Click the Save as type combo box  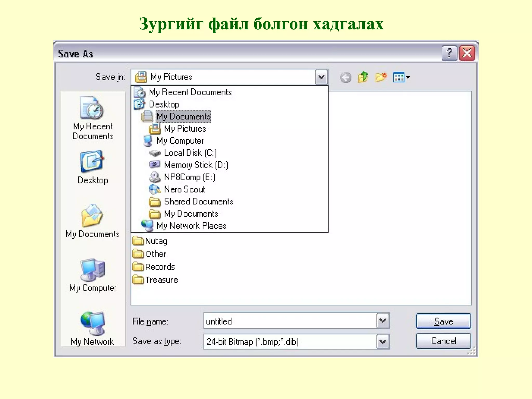tap(296, 341)
